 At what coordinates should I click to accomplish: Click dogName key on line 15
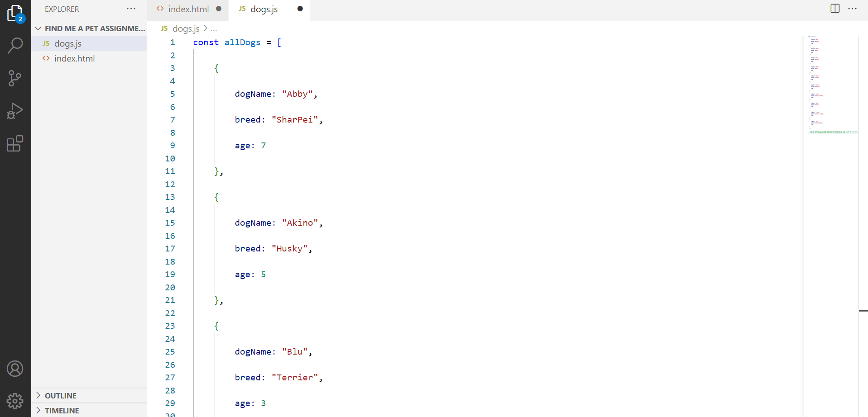click(253, 223)
